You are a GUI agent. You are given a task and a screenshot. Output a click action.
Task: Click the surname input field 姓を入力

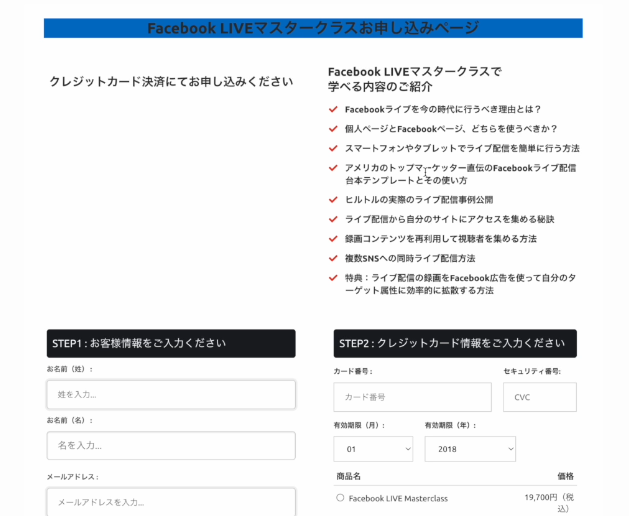(171, 395)
